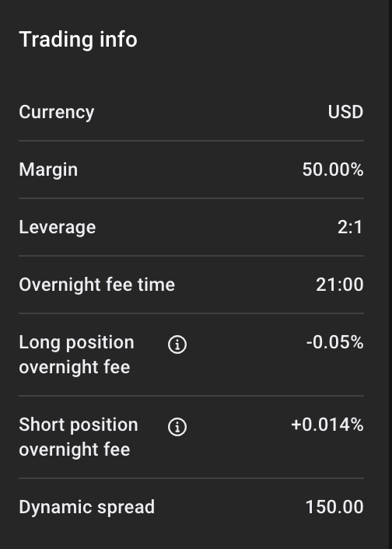Select the 2:1 leverage value

click(350, 227)
